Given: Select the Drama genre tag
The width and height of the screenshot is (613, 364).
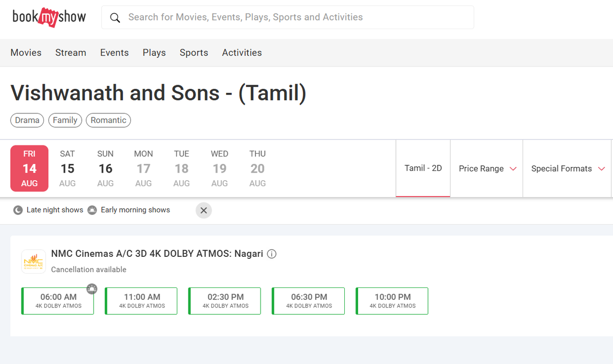Looking at the screenshot, I should [x=27, y=120].
